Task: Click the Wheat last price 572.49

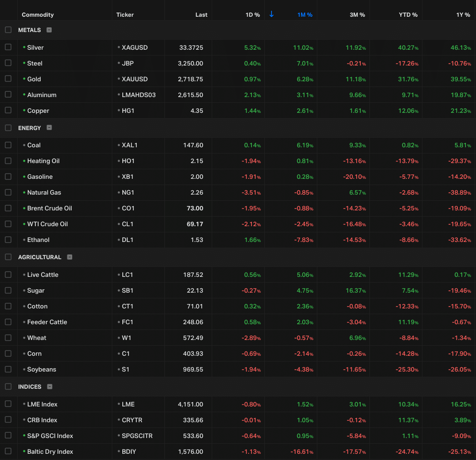Action: (193, 338)
